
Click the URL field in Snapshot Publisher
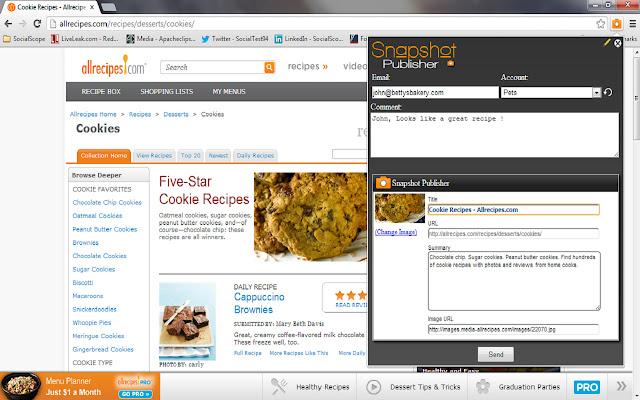coord(513,233)
